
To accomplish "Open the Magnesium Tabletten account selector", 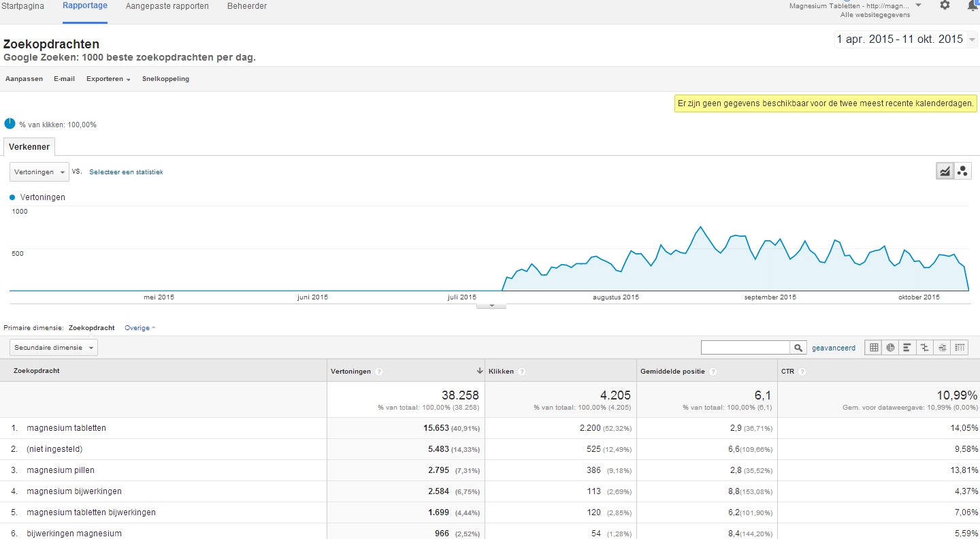I will pos(855,10).
